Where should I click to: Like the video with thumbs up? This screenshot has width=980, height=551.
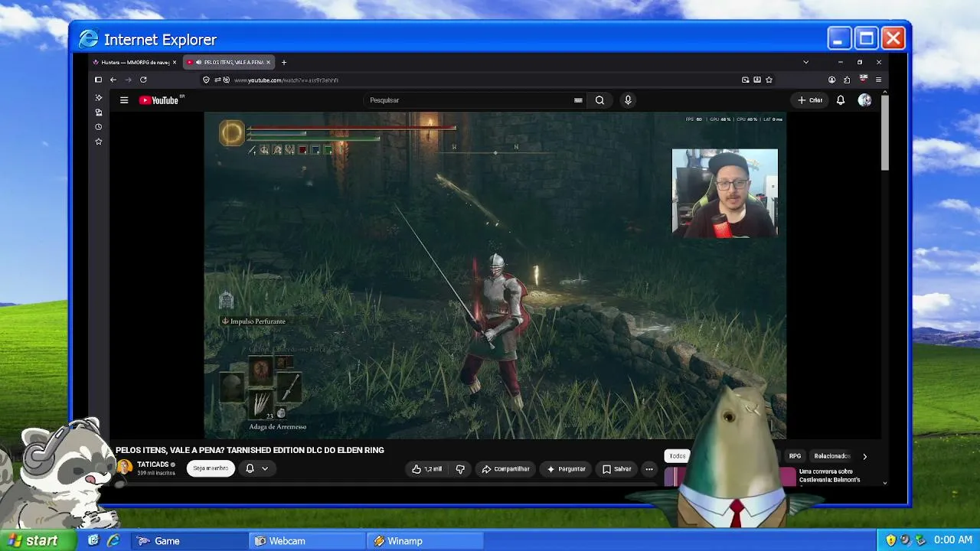click(426, 469)
